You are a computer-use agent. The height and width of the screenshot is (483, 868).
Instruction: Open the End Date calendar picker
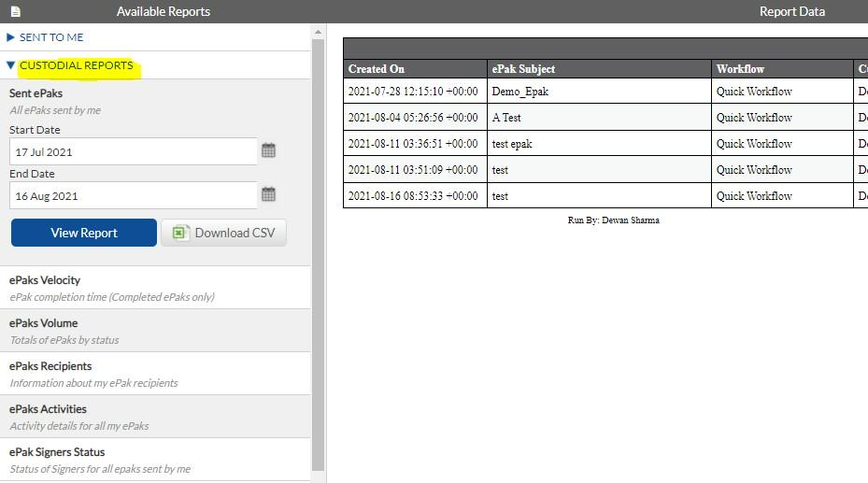point(268,194)
